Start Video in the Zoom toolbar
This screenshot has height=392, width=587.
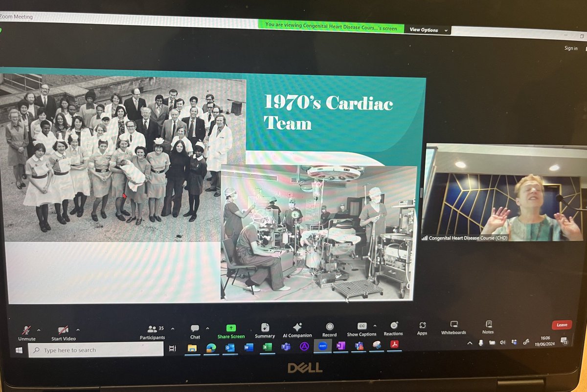point(64,333)
